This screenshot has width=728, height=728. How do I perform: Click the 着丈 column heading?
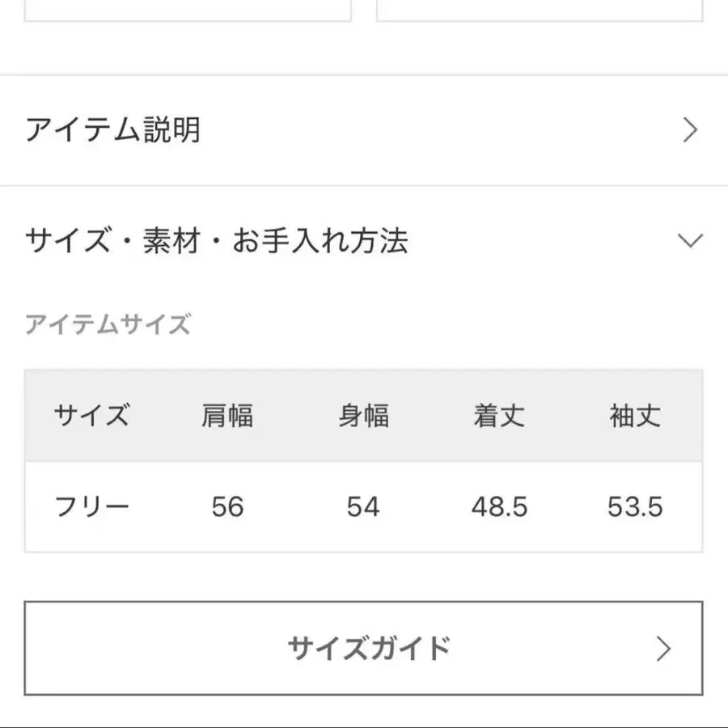499,416
